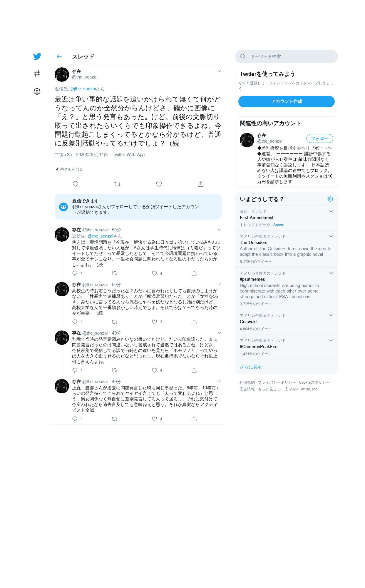Reply to the main tweet
This screenshot has height=588, width=365.
76,184
